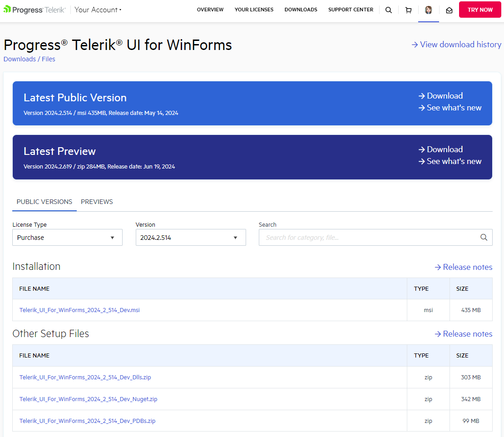Download Telerik_UI_For_WinForms_2024_2_514_Dev.msi
This screenshot has width=504, height=437.
[x=79, y=310]
